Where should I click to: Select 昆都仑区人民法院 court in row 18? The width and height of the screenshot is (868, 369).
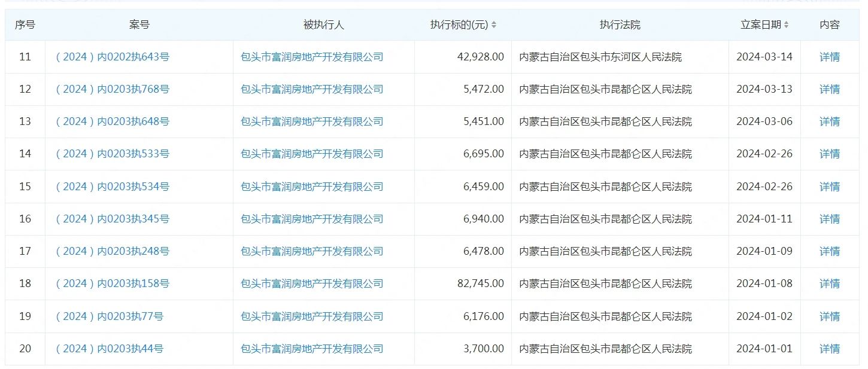[605, 283]
